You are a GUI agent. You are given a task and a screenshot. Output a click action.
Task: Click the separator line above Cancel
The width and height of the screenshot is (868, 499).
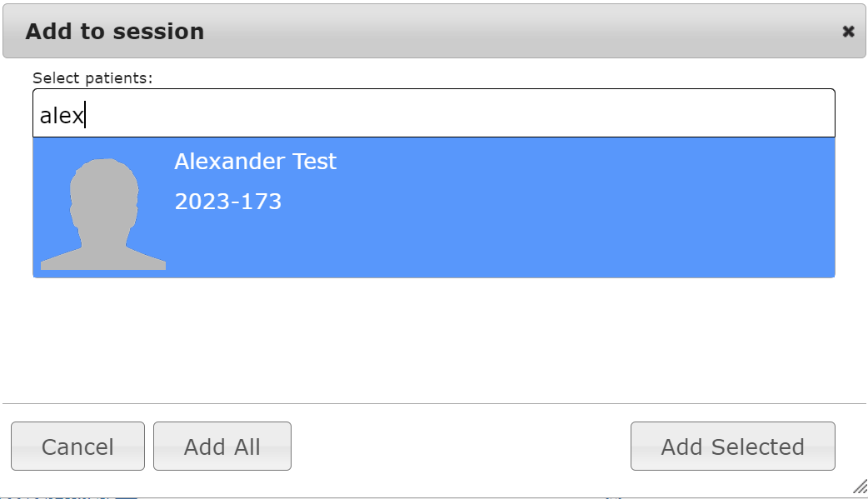(433, 404)
